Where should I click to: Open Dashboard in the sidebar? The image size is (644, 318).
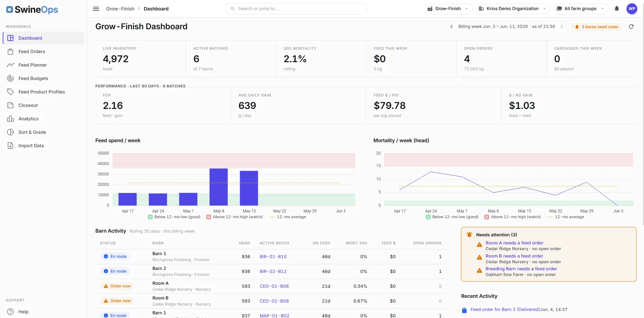[x=44, y=38]
